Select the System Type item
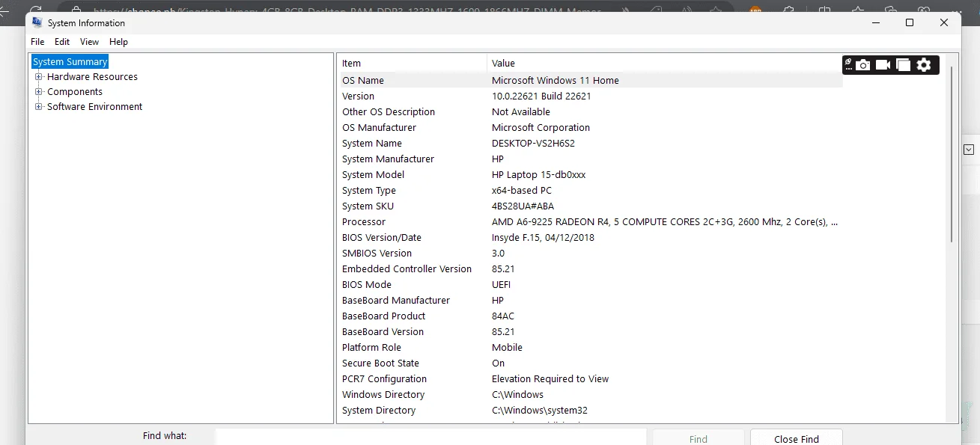Viewport: 980px width, 445px height. (369, 190)
